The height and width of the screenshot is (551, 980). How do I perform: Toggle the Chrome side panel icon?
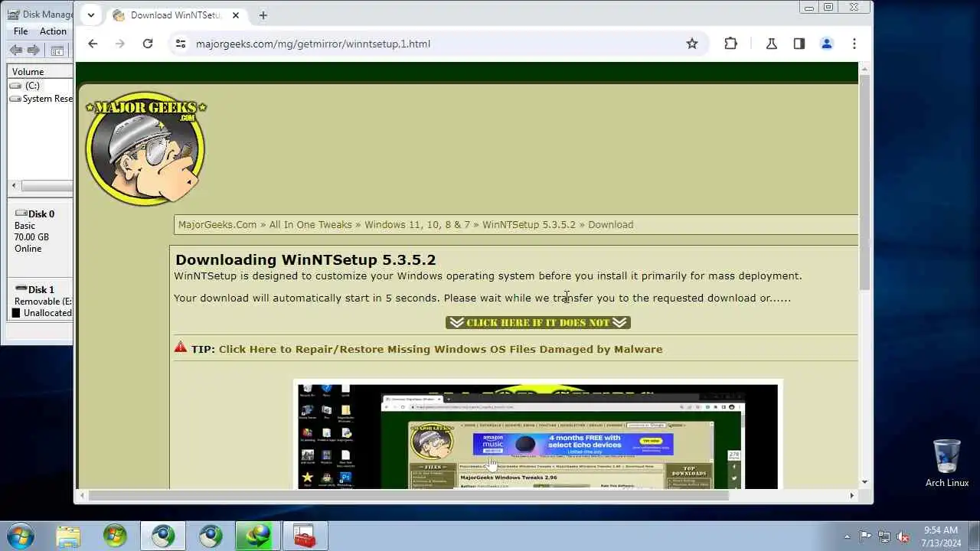799,44
